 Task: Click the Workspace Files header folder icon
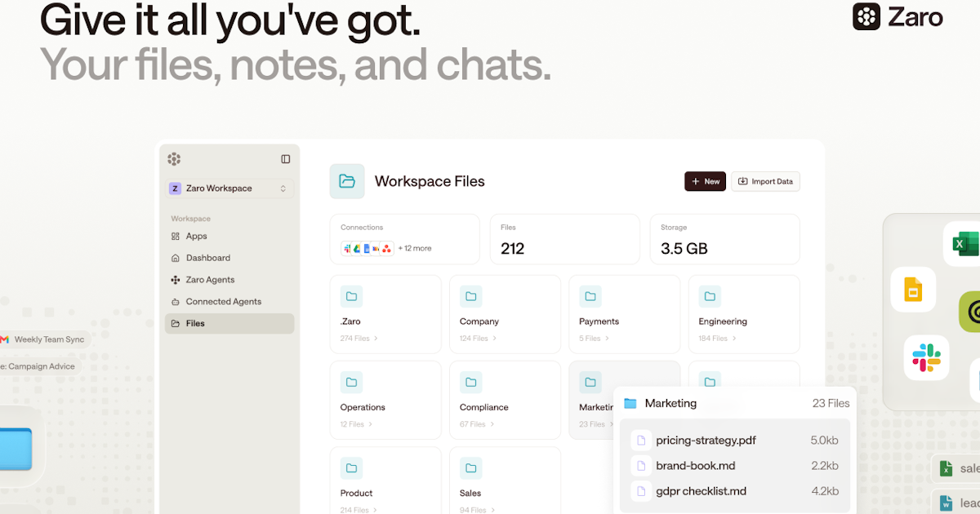click(x=347, y=181)
